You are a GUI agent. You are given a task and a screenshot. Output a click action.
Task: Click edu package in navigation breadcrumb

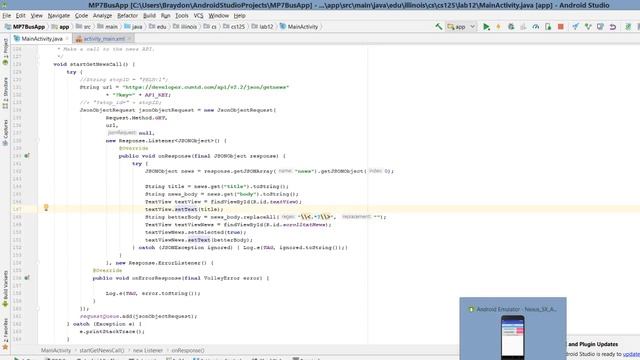click(x=158, y=27)
